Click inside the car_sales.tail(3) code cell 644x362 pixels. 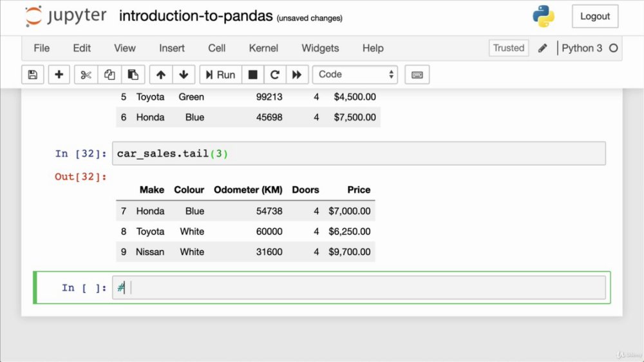point(359,153)
